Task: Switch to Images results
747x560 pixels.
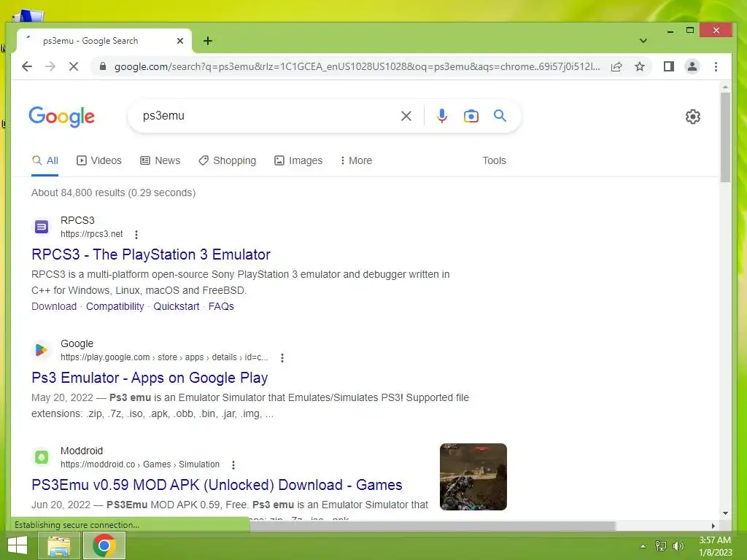Action: (298, 160)
